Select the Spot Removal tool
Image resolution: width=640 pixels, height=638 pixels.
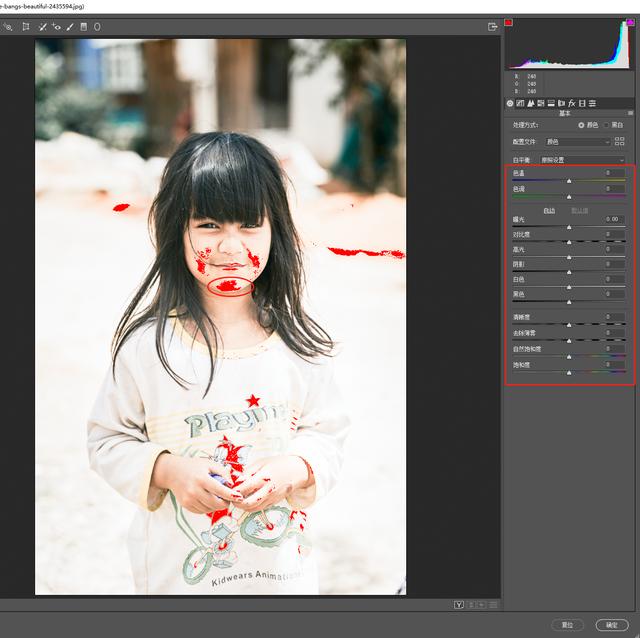(x=42, y=27)
